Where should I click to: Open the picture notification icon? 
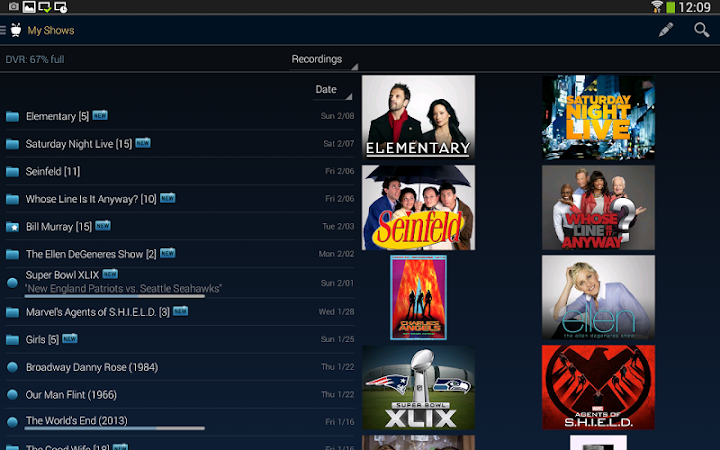[x=29, y=7]
